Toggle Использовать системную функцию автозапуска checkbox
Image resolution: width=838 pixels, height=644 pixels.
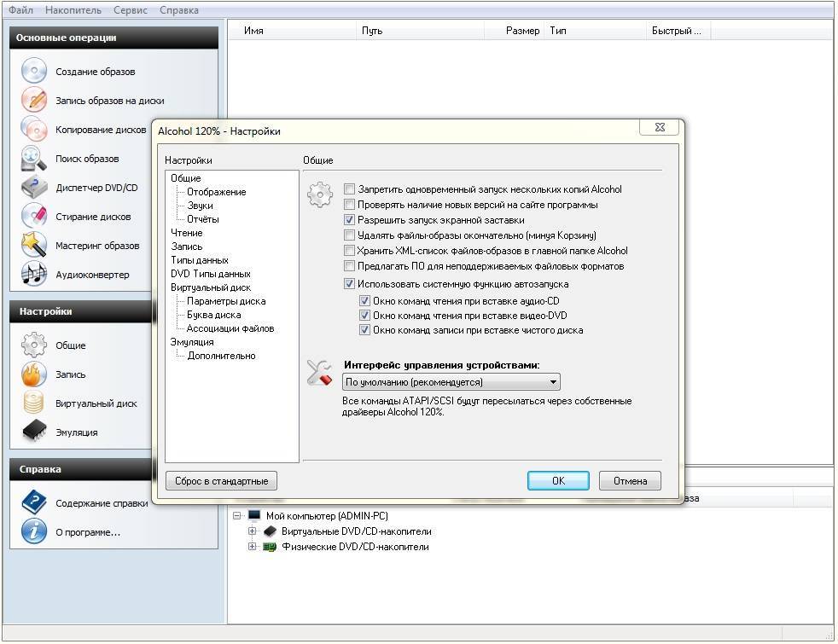click(x=349, y=284)
